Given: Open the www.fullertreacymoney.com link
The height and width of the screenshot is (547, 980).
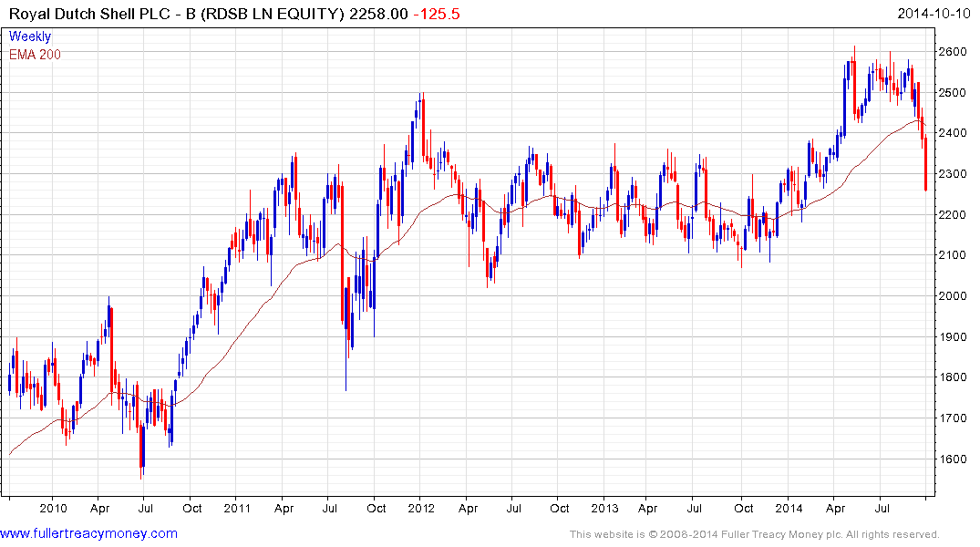Looking at the screenshot, I should (88, 533).
